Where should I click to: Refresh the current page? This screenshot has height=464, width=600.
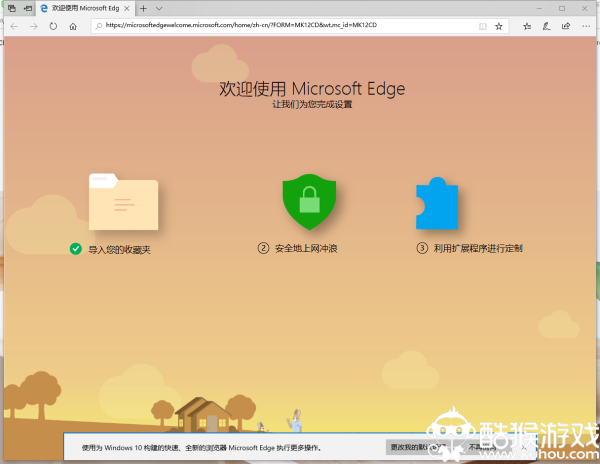point(53,26)
